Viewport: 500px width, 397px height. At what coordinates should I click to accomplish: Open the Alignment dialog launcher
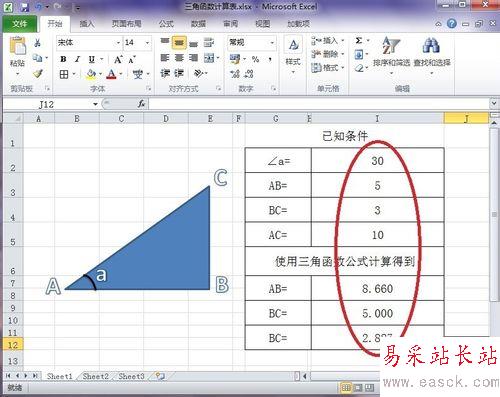coord(219,88)
